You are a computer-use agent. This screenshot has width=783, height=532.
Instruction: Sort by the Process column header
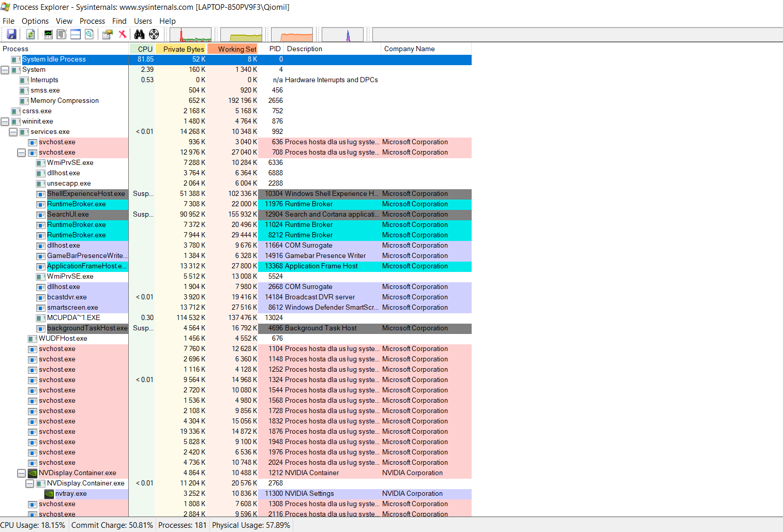64,49
